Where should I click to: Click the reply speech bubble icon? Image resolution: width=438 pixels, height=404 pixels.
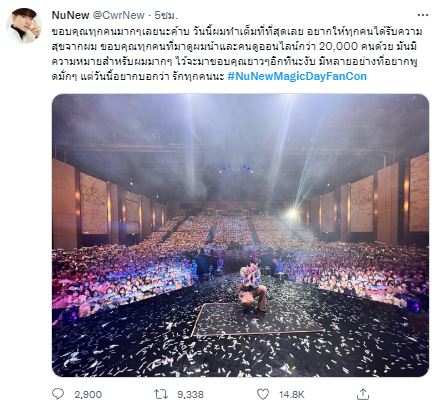(58, 394)
